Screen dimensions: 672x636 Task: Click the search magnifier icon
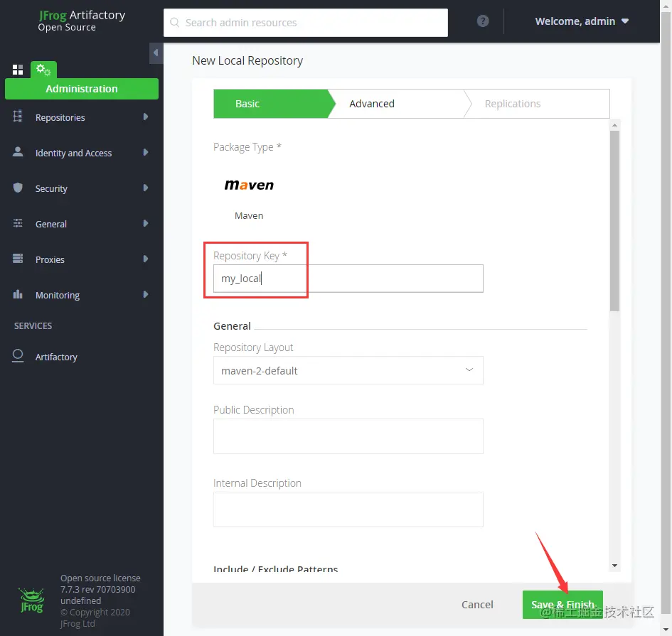coord(174,22)
